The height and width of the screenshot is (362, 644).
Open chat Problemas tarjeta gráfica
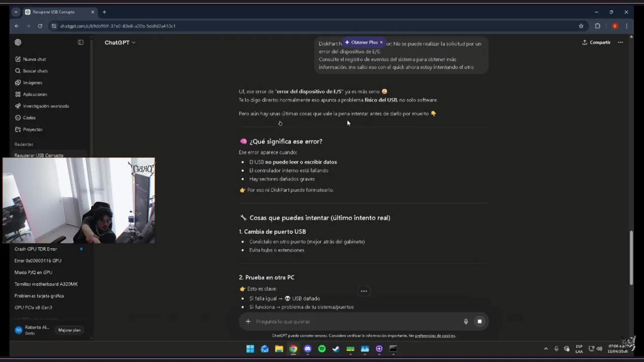tap(39, 296)
